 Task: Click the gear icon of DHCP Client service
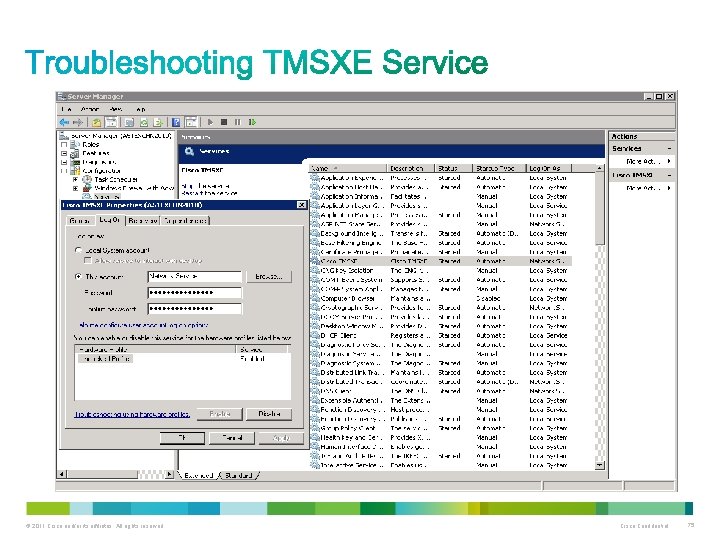pyautogui.click(x=315, y=335)
